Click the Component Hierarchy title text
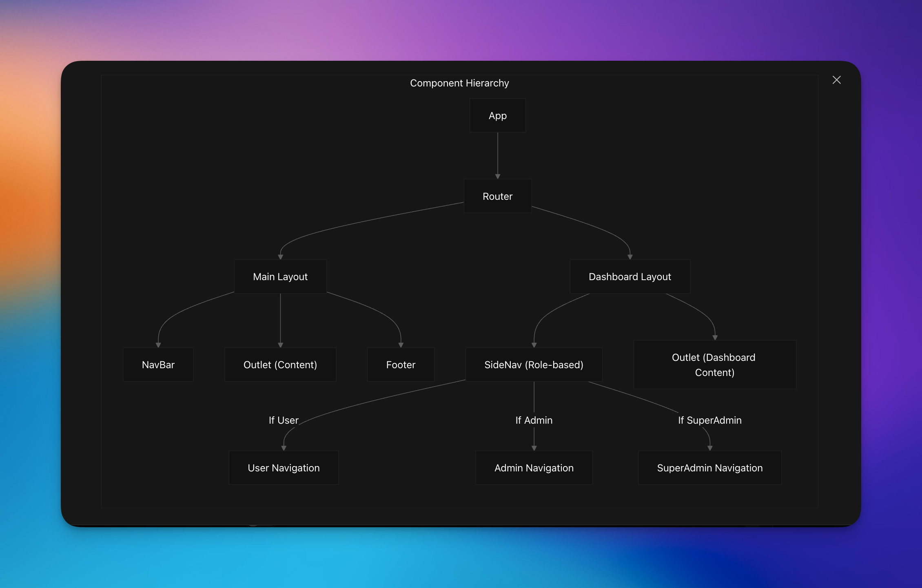The image size is (922, 588). [459, 83]
